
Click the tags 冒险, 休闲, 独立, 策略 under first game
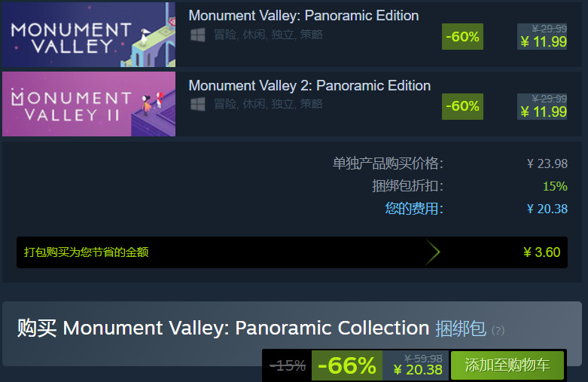click(x=268, y=35)
